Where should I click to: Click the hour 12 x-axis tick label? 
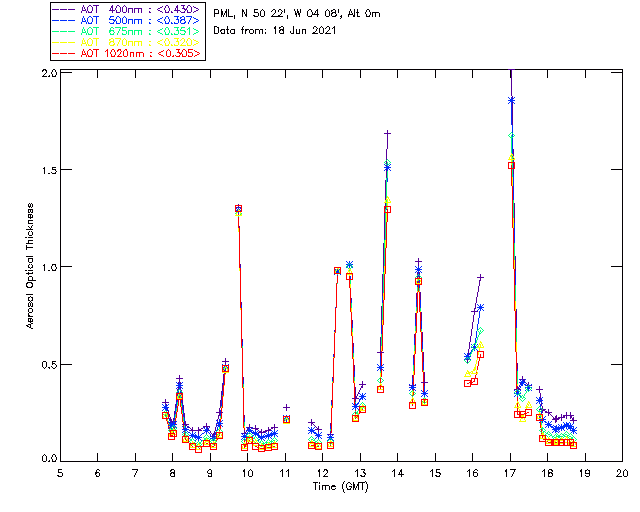coord(323,471)
